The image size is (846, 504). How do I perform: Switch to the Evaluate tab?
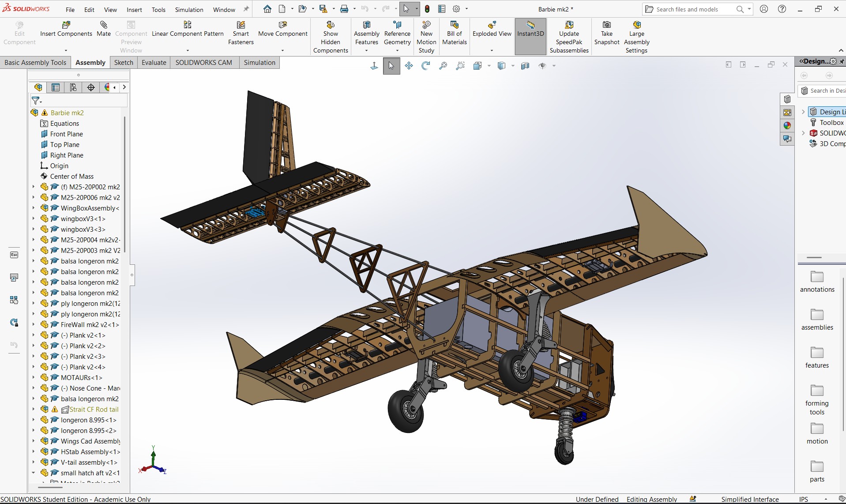pos(154,62)
